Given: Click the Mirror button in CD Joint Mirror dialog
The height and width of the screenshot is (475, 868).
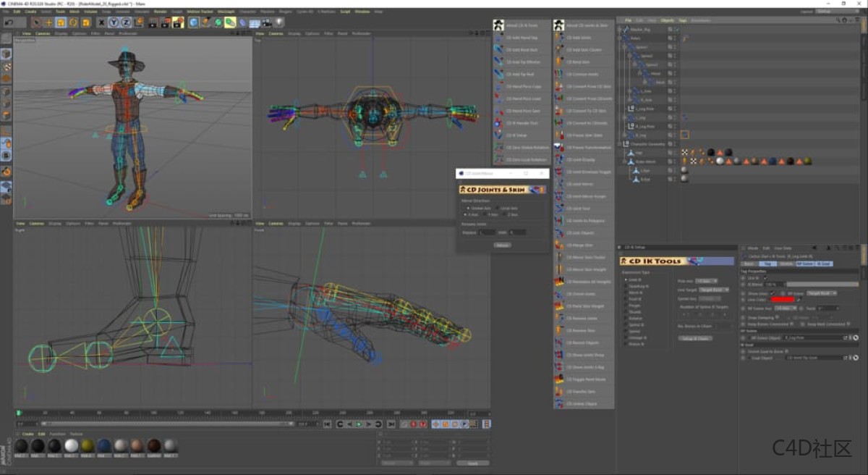Looking at the screenshot, I should coord(502,245).
